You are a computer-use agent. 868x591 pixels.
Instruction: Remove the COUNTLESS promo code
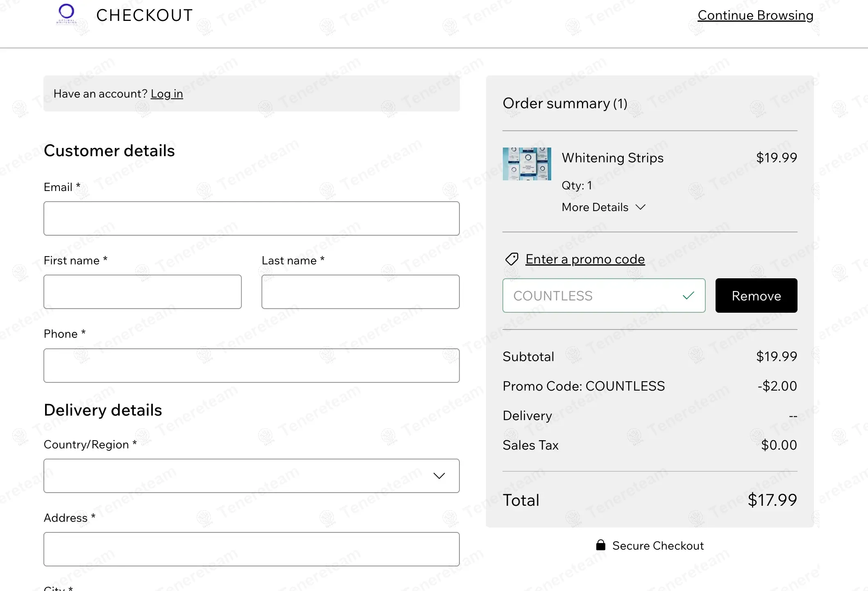pos(757,295)
